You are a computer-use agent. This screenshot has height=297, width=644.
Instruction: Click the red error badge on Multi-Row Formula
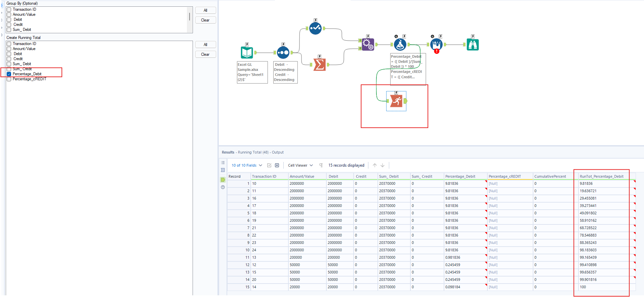point(437,51)
